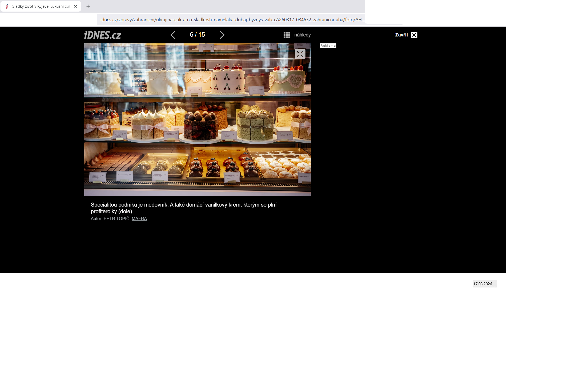
Task: Click the main pastry display photo
Action: (x=197, y=120)
